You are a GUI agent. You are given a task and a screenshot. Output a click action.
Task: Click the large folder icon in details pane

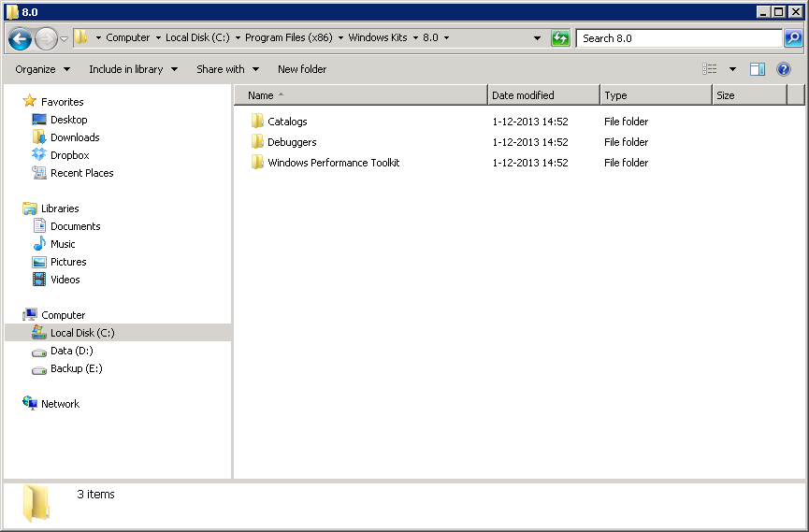(36, 503)
